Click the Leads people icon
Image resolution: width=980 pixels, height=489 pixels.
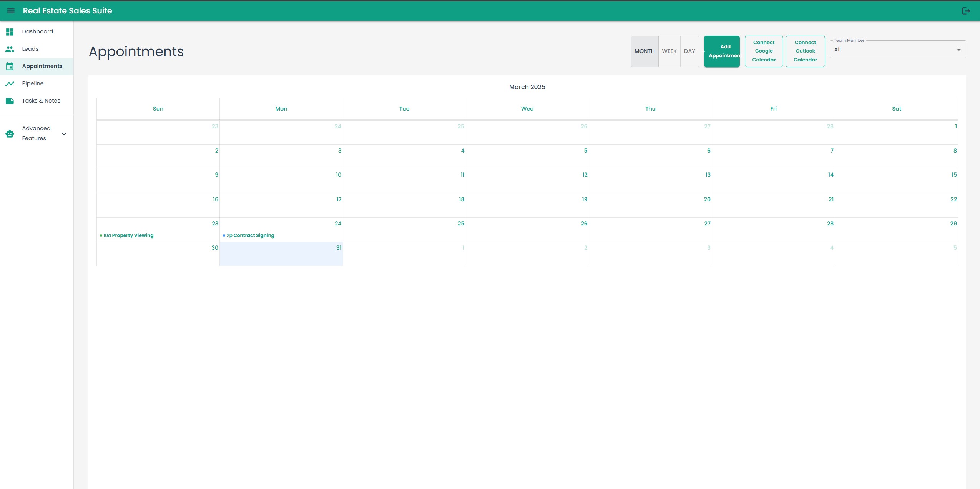click(x=10, y=49)
